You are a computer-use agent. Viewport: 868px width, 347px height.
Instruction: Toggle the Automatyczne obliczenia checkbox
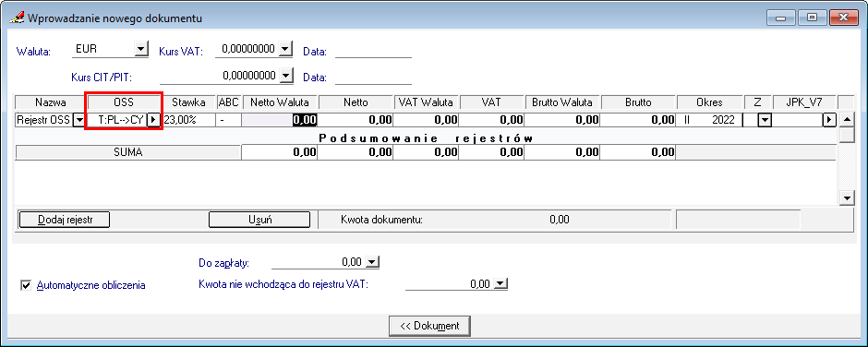(x=26, y=285)
